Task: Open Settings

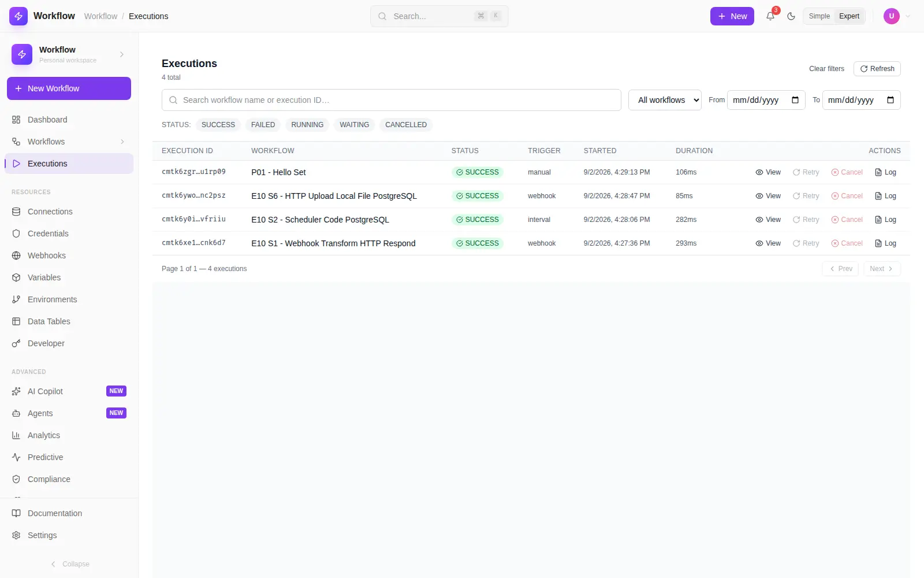Action: coord(69,535)
